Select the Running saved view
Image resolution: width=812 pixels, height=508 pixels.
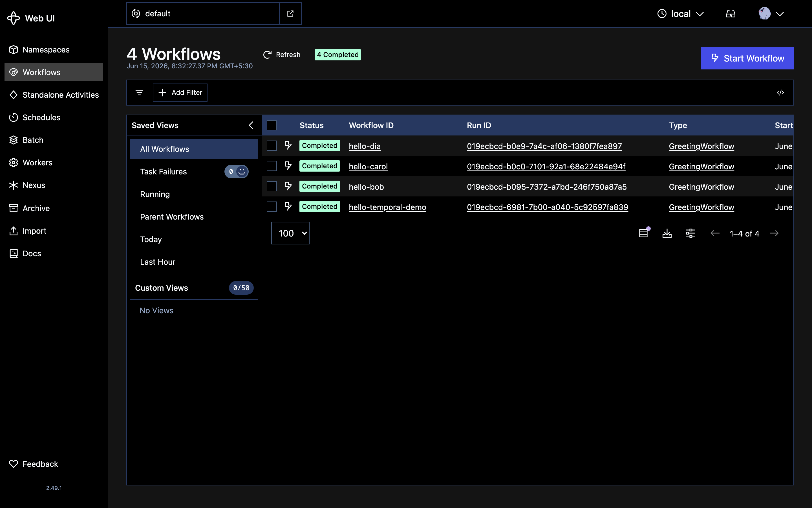[x=194, y=194]
